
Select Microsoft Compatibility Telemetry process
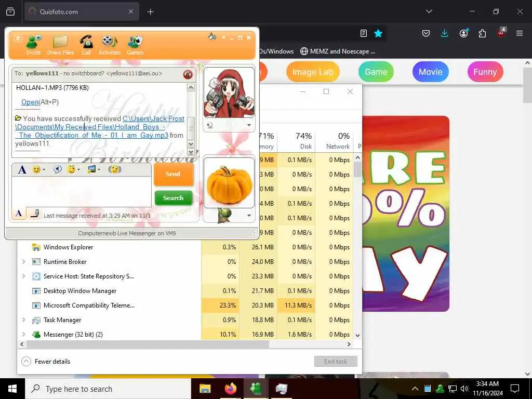185,305
